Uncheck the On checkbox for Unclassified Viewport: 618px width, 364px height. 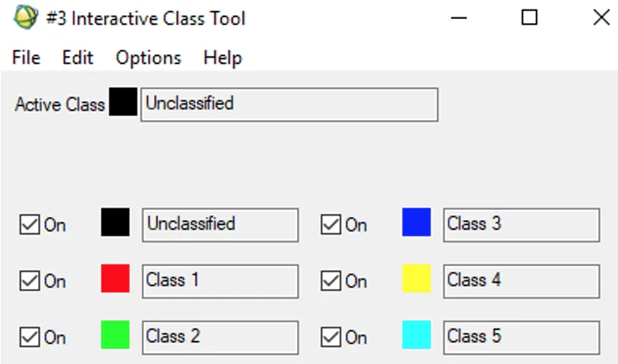29,225
